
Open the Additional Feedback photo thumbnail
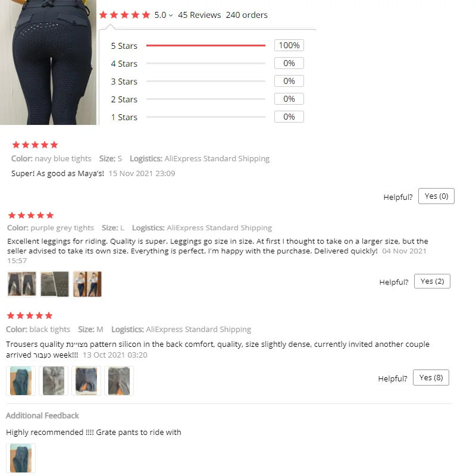click(21, 458)
